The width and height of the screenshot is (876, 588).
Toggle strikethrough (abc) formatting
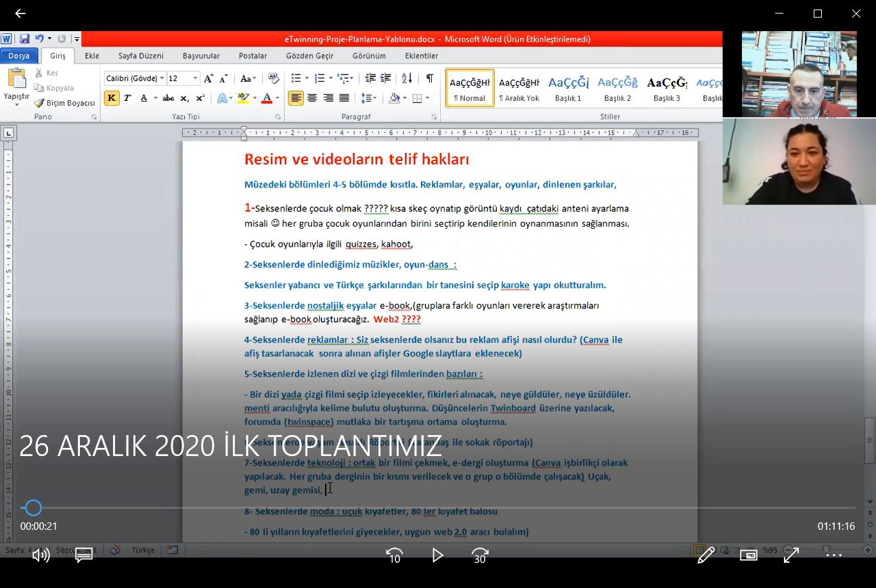tap(169, 98)
